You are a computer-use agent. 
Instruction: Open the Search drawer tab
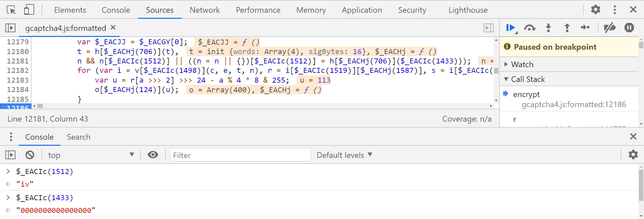[x=78, y=137]
